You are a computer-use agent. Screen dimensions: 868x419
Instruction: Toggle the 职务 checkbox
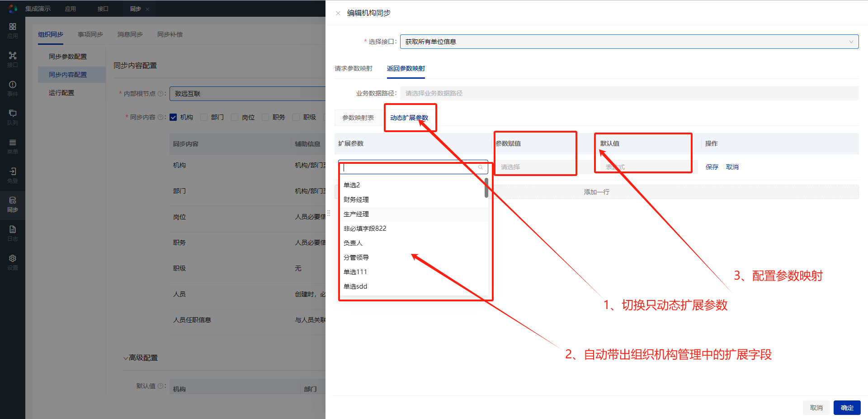[265, 117]
